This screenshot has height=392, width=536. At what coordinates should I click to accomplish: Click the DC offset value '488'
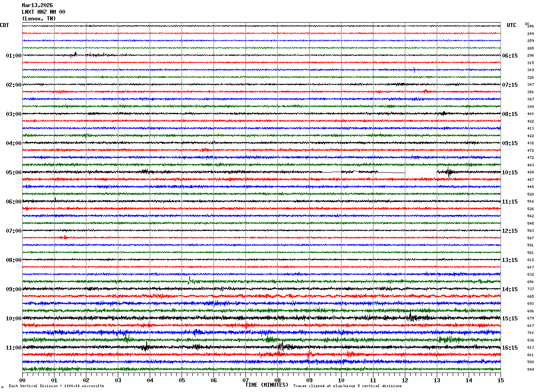530,173
